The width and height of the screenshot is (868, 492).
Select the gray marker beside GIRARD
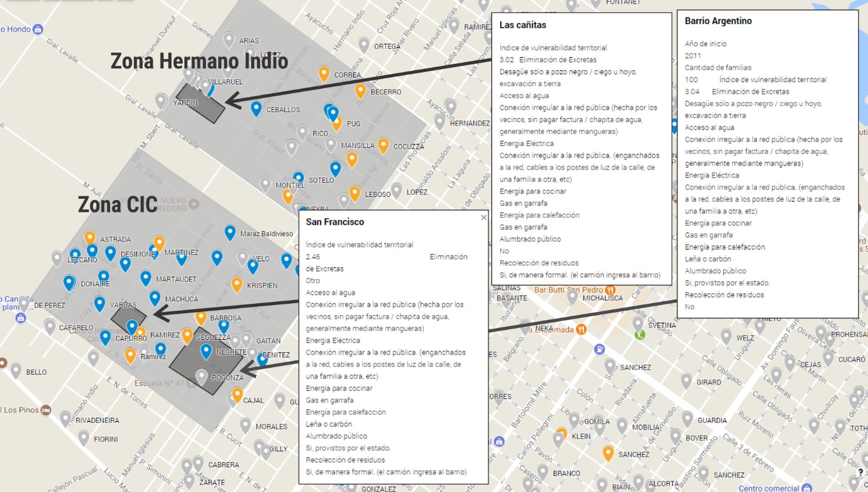pos(686,381)
